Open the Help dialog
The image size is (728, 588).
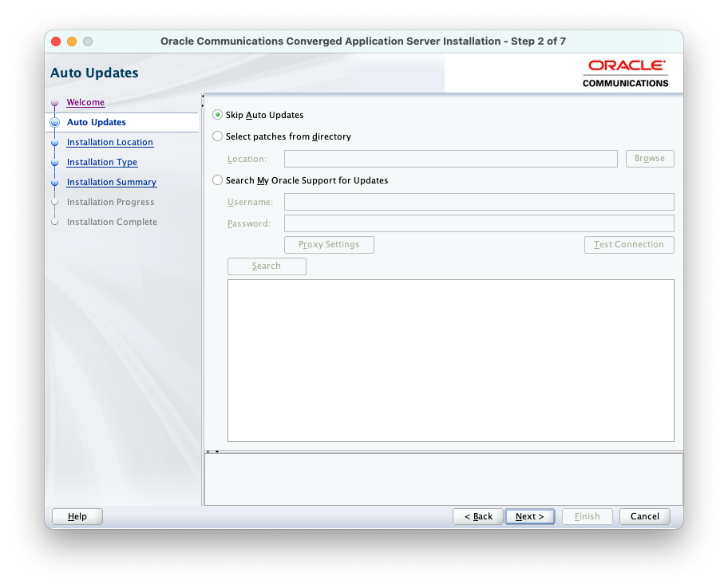[77, 516]
